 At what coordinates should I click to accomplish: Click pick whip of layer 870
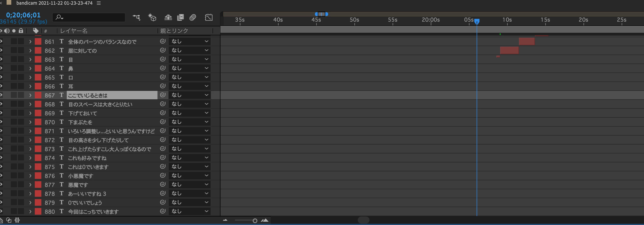pyautogui.click(x=163, y=122)
